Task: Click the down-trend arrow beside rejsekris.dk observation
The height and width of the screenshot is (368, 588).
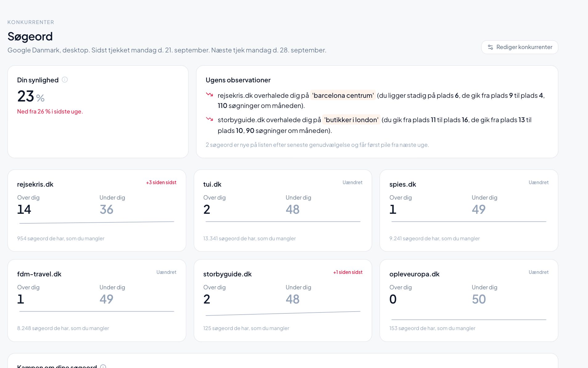Action: [210, 94]
